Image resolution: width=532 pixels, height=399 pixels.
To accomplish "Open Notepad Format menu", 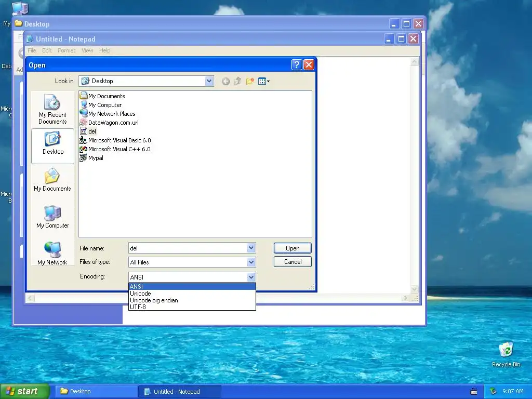I will [x=66, y=50].
